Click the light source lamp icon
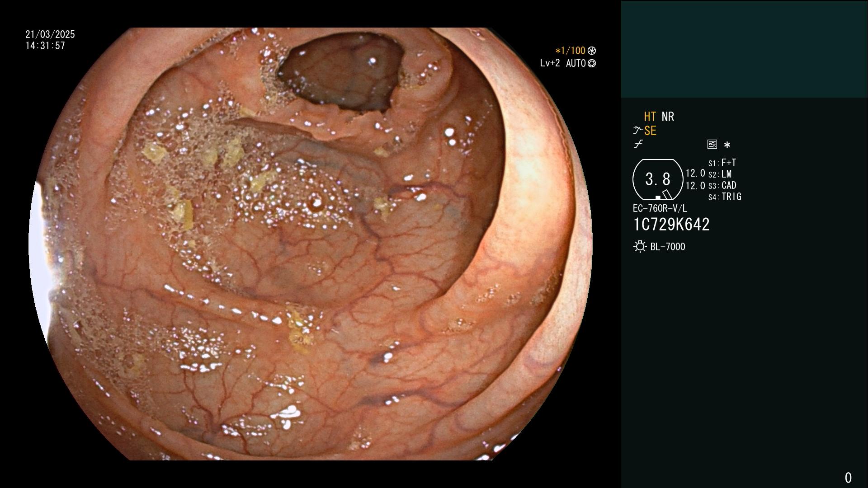 (x=640, y=247)
